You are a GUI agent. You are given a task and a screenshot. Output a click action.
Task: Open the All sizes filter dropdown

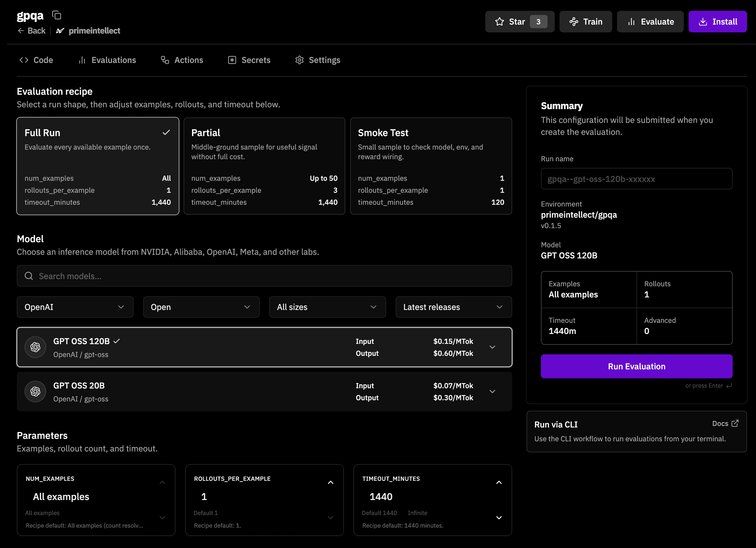327,307
